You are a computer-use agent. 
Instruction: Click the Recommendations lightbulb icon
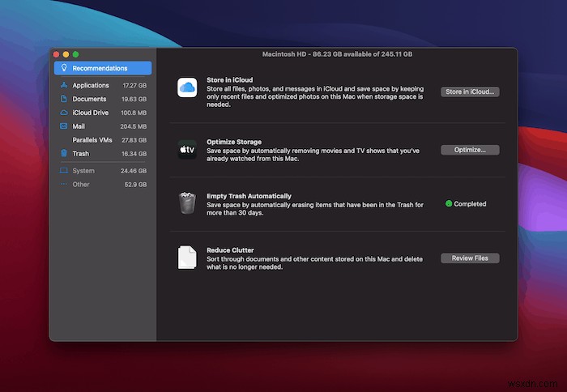[64, 67]
